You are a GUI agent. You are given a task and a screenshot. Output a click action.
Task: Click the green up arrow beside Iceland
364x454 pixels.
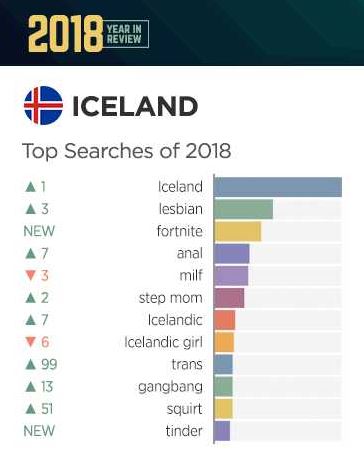(x=30, y=187)
